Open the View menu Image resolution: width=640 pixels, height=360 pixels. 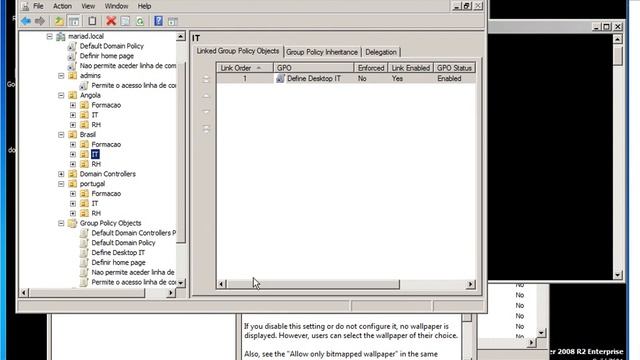click(88, 6)
